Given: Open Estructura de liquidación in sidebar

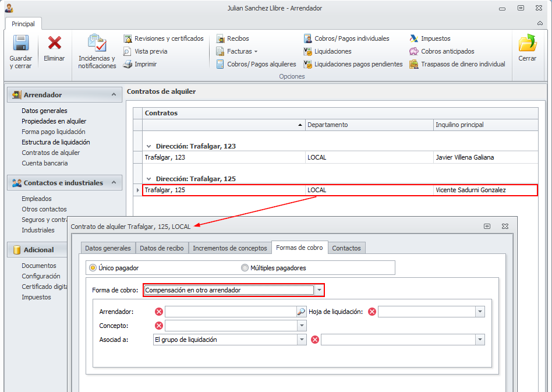Looking at the screenshot, I should [x=56, y=142].
